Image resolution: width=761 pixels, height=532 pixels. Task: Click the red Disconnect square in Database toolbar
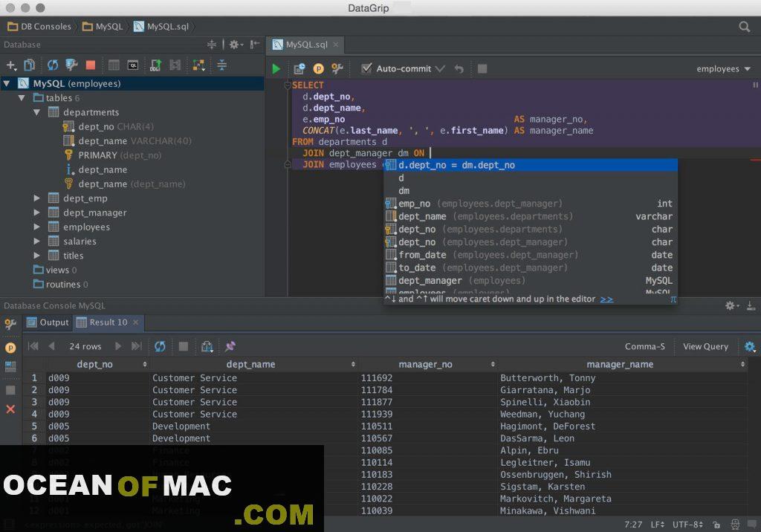(90, 65)
